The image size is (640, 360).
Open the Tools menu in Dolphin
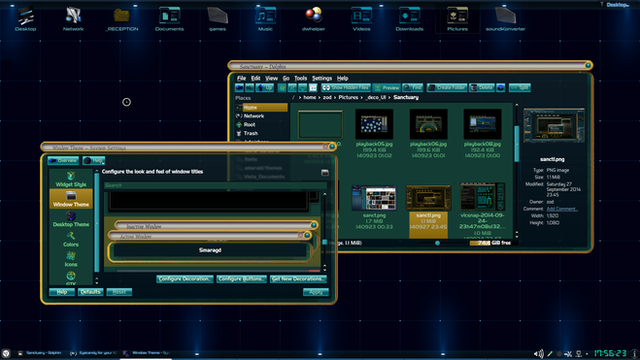300,78
